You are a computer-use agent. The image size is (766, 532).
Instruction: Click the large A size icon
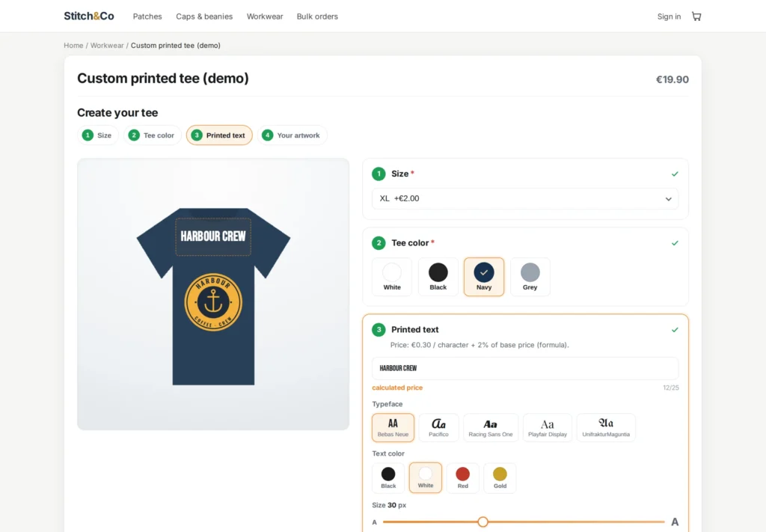675,522
